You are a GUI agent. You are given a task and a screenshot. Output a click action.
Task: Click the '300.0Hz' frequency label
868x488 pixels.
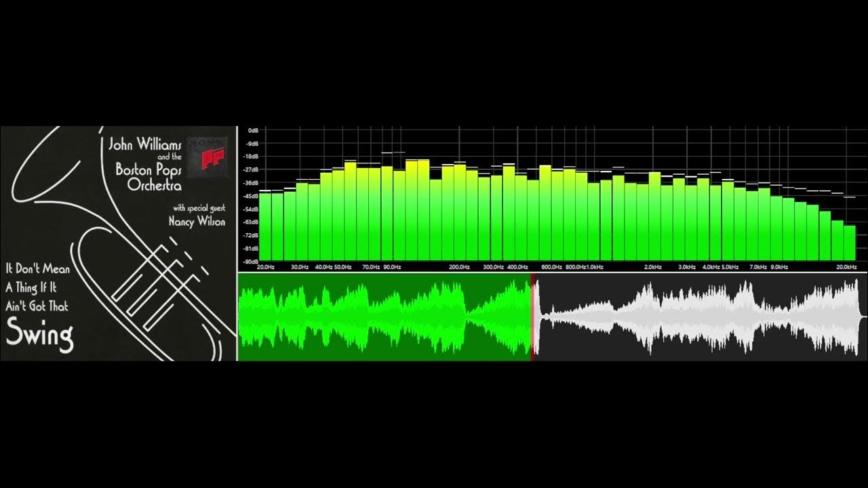[x=493, y=268]
